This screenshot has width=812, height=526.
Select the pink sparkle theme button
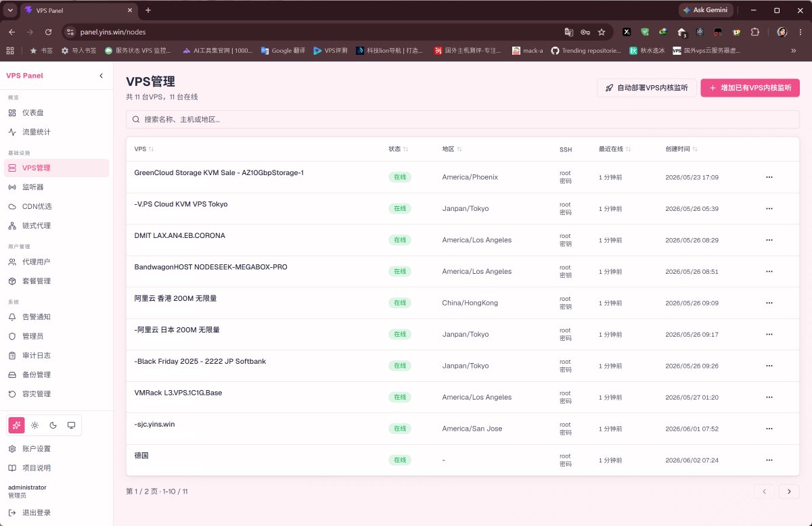16,425
